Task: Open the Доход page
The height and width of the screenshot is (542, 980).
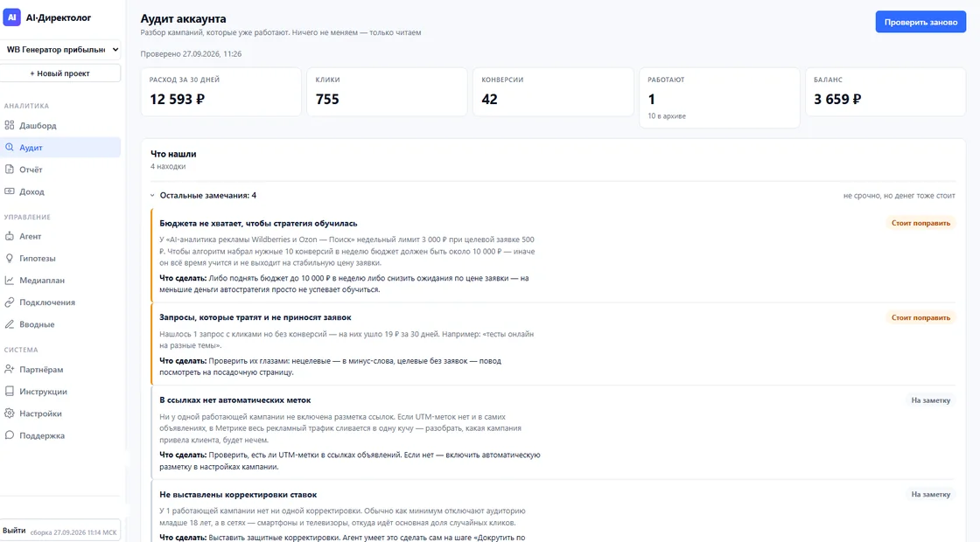Action: [x=60, y=191]
